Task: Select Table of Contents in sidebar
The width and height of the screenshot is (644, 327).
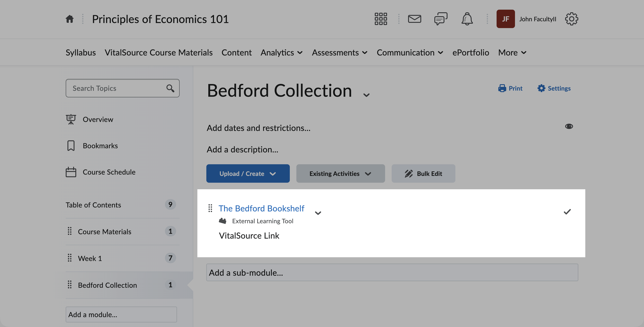Action: [93, 205]
